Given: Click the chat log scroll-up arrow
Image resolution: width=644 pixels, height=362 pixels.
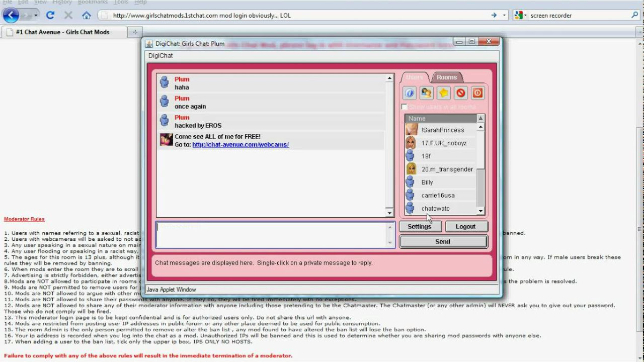Looking at the screenshot, I should [x=389, y=78].
